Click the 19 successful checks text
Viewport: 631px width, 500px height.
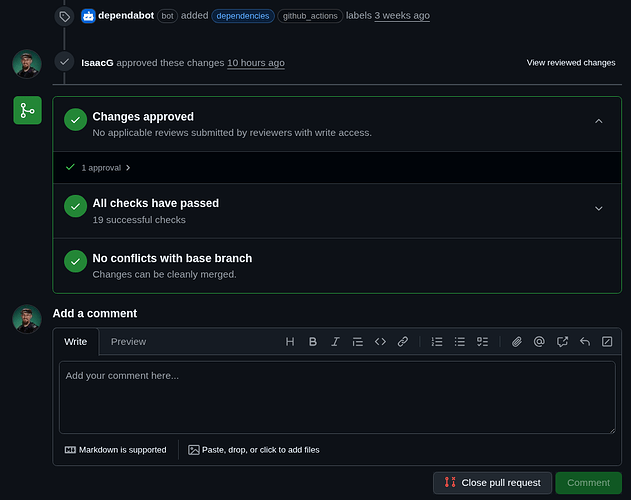coord(139,220)
